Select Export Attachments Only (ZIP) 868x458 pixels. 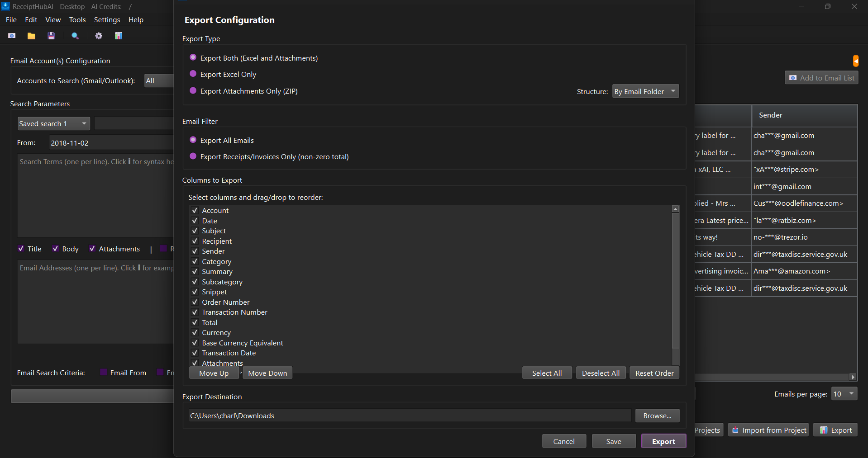tap(193, 90)
